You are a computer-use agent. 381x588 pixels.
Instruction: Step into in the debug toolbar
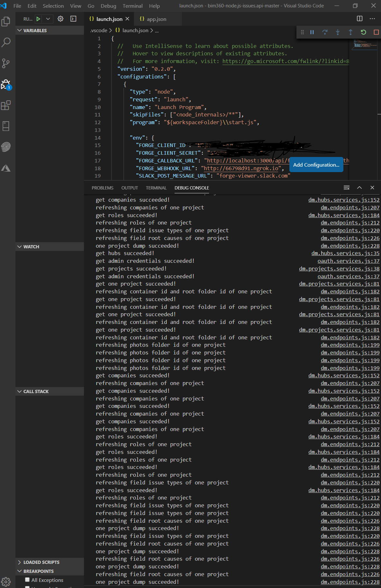click(x=338, y=32)
